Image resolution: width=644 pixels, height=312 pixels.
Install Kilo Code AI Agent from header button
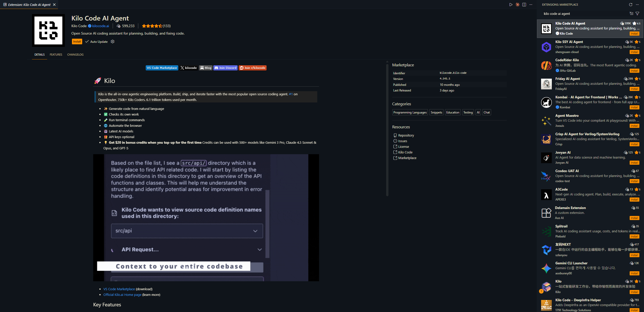pyautogui.click(x=77, y=41)
